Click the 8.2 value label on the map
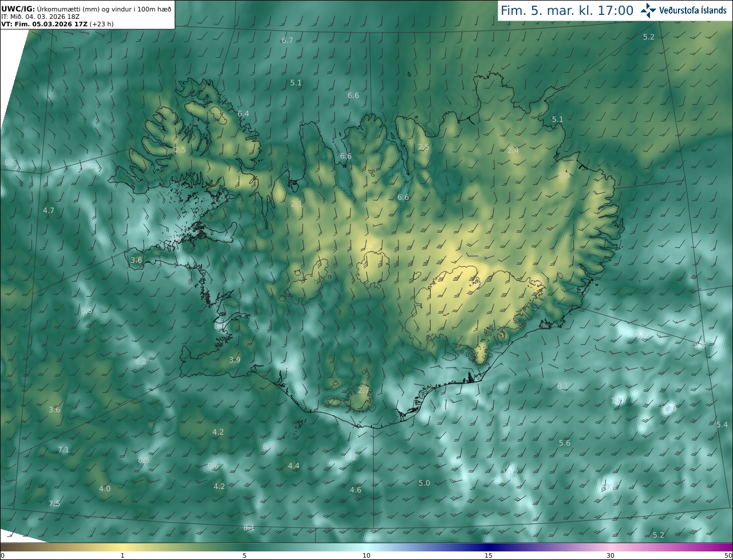The height and width of the screenshot is (560, 733). click(141, 361)
